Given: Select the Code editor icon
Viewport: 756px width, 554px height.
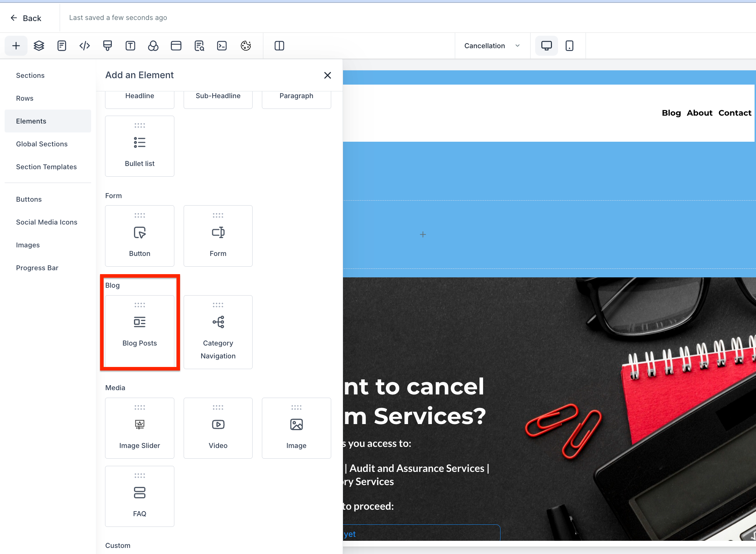Looking at the screenshot, I should coord(85,46).
